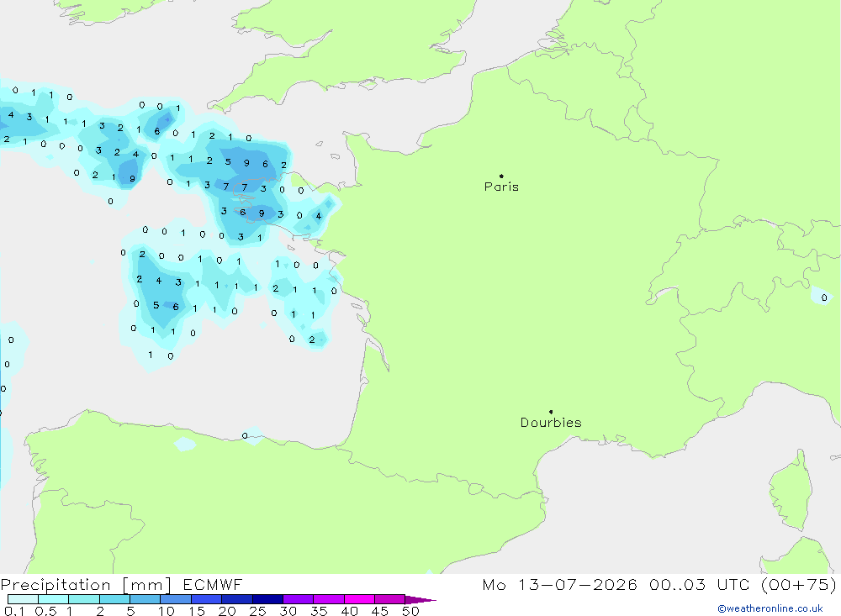Image resolution: width=841 pixels, height=616 pixels.
Task: Click the ECMWF model name label
Action: pos(213,585)
